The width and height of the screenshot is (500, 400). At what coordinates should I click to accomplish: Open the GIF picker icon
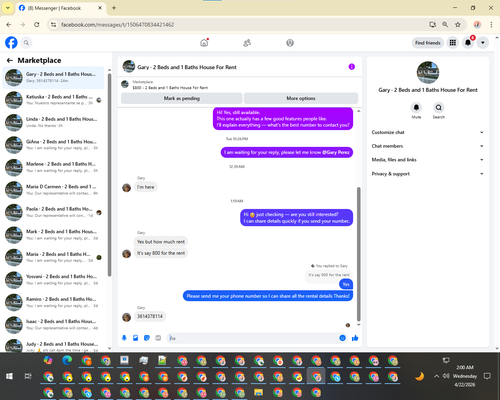(158, 338)
